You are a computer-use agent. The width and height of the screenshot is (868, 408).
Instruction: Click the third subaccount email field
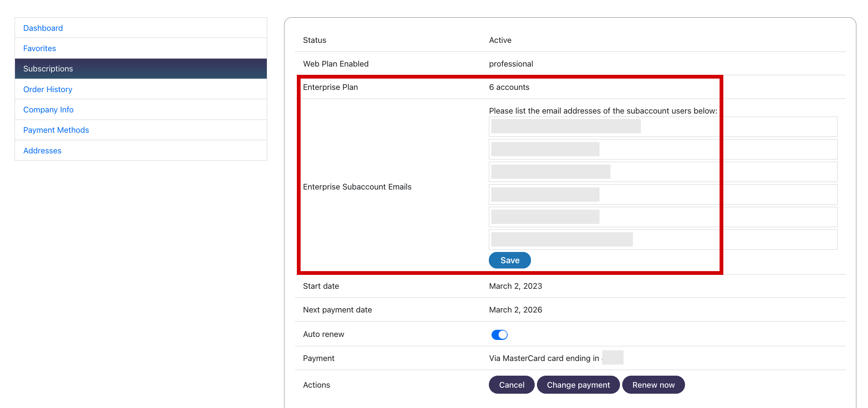[x=663, y=172]
